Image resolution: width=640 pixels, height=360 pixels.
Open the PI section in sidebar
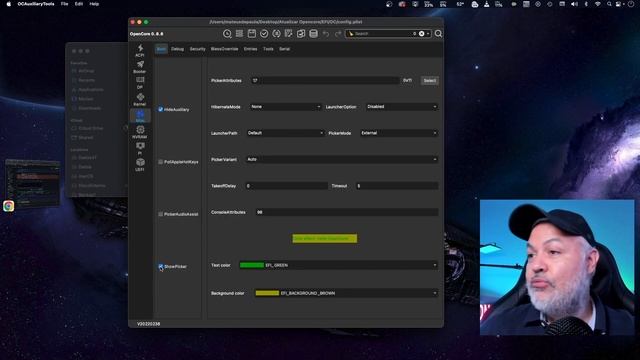click(x=140, y=149)
